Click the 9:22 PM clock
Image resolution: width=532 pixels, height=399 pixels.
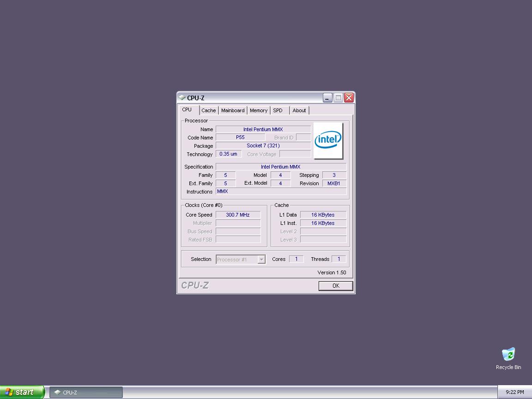(515, 392)
